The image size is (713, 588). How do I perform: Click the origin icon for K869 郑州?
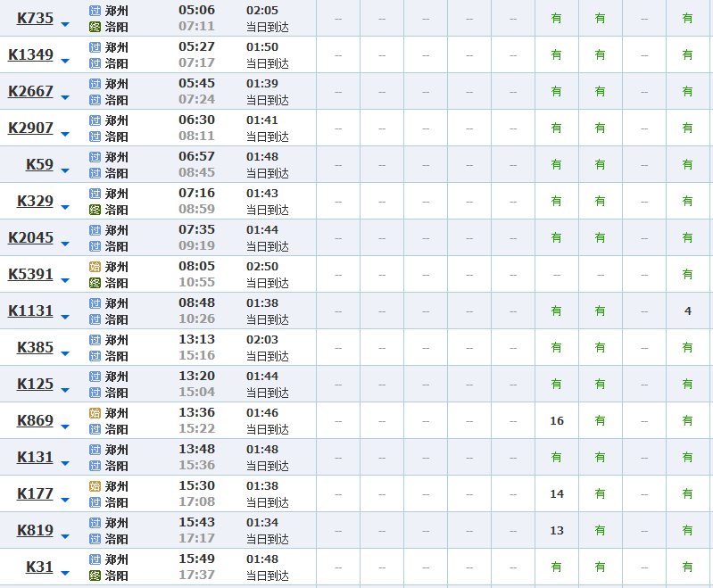pyautogui.click(x=95, y=413)
